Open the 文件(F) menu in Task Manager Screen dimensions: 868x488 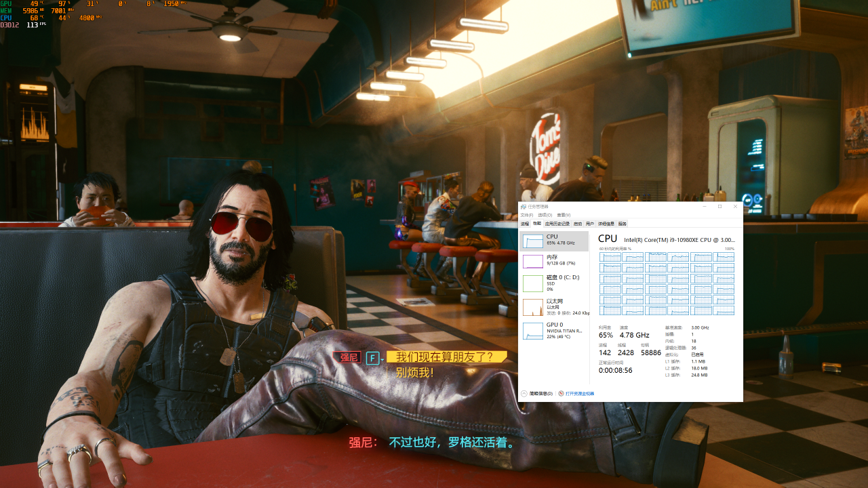(x=526, y=215)
